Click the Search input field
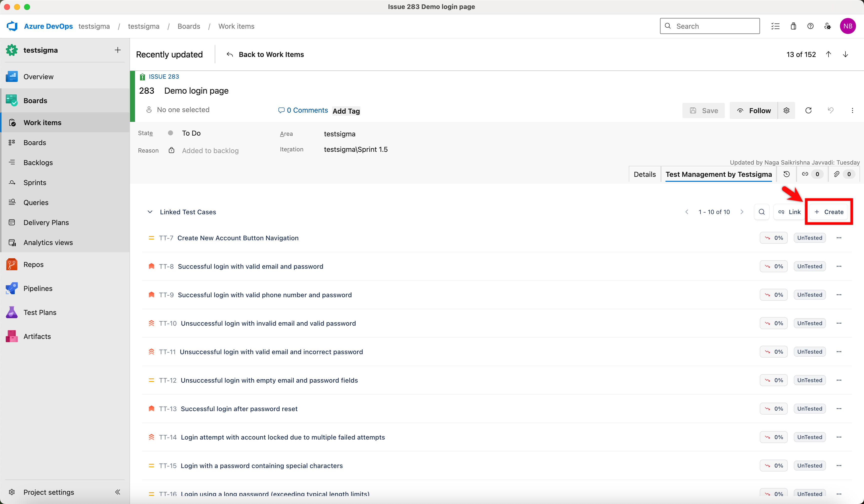This screenshot has height=504, width=864. tap(710, 26)
